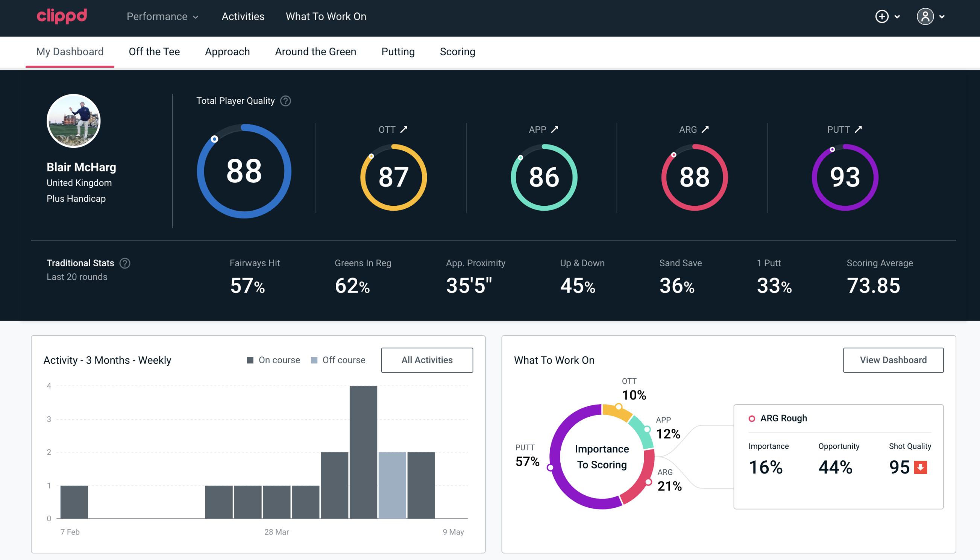Click the All Activities button
The image size is (980, 560).
click(x=427, y=360)
